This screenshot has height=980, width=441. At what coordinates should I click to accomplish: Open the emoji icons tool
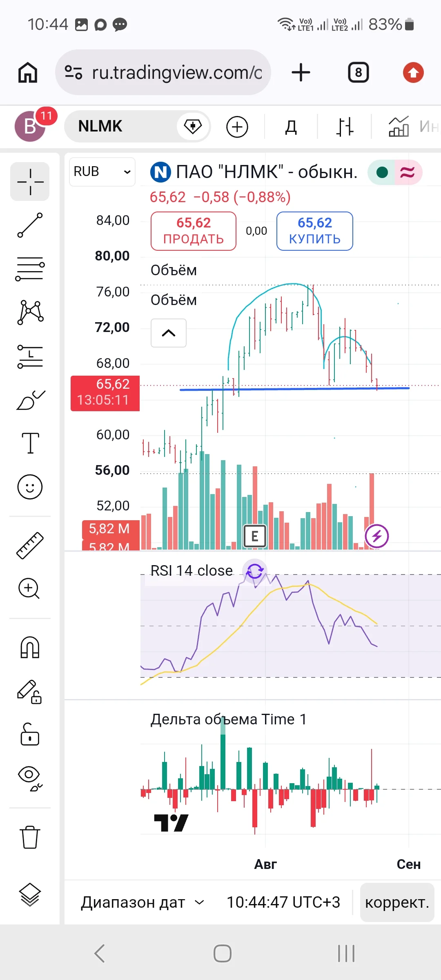point(30,487)
